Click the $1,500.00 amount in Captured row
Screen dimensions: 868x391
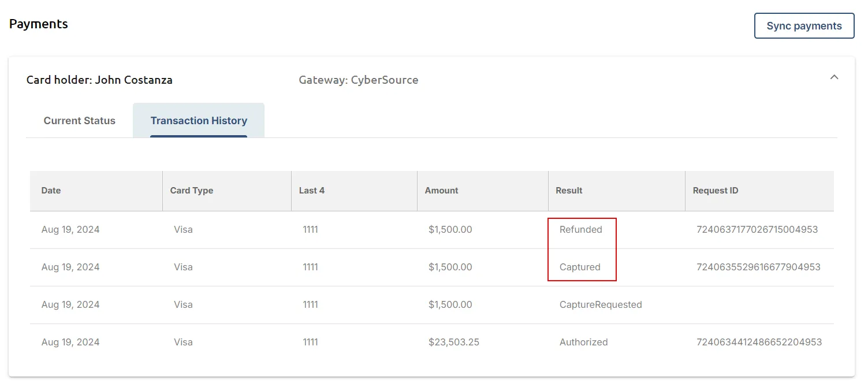pyautogui.click(x=450, y=267)
